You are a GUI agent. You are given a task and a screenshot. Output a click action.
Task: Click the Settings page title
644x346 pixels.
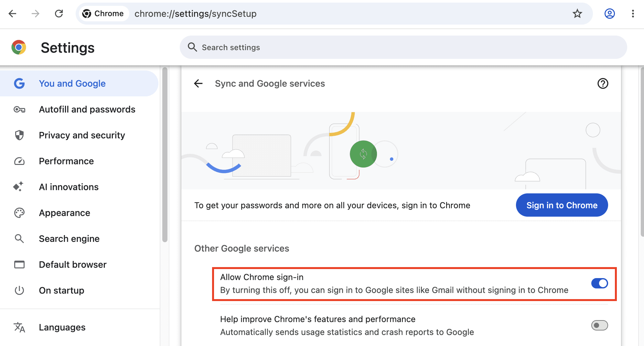68,48
